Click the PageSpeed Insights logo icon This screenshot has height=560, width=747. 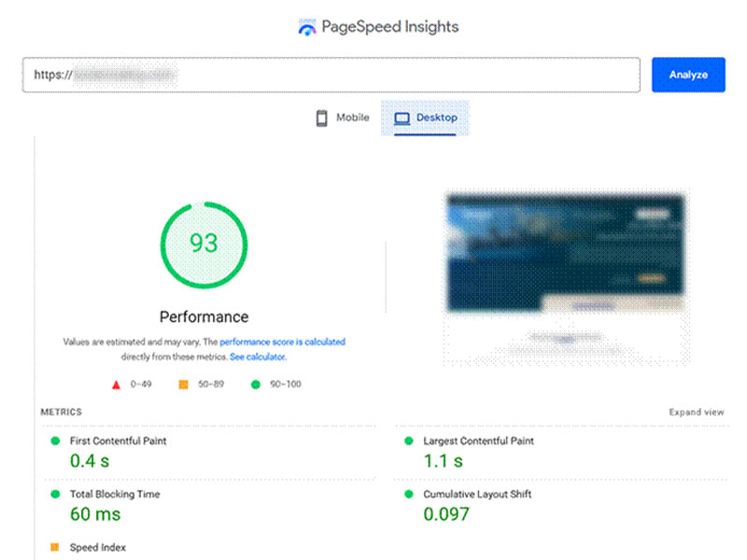307,27
